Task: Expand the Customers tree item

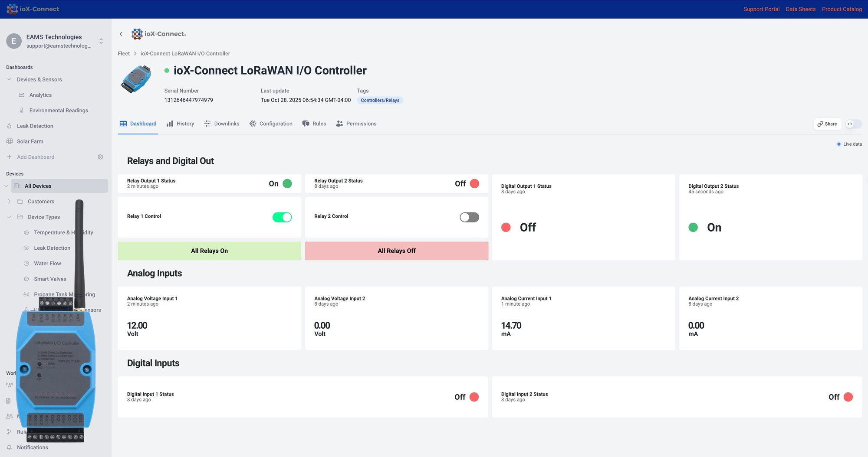Action: (x=9, y=201)
